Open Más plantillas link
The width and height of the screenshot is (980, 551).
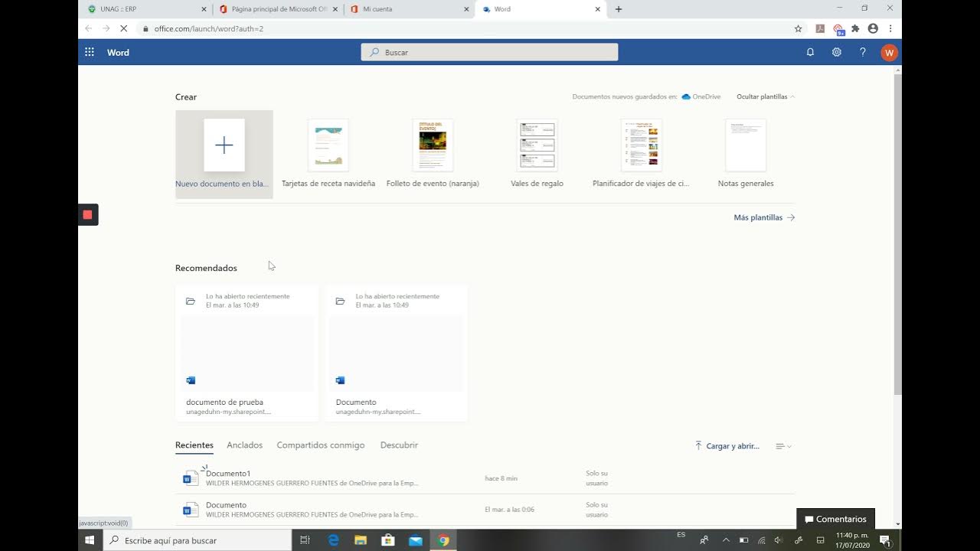(764, 217)
